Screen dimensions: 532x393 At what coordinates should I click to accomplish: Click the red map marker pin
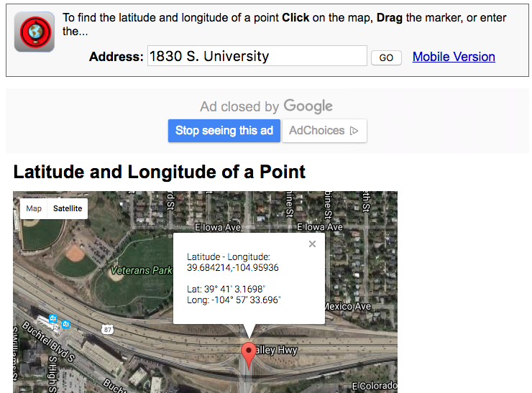coord(249,353)
